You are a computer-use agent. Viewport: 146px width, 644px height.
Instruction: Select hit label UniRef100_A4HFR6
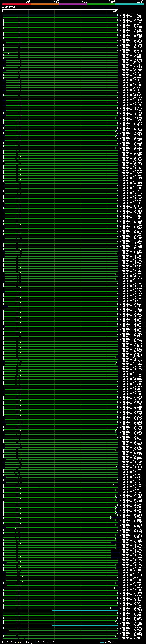point(131,563)
